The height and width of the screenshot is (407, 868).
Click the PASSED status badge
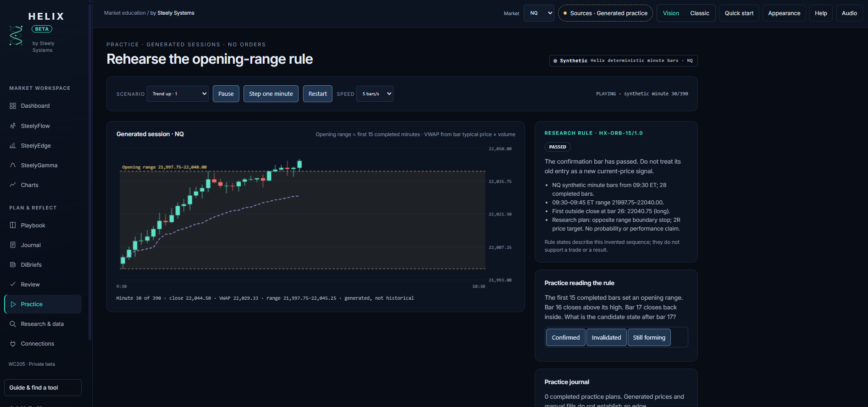(558, 147)
